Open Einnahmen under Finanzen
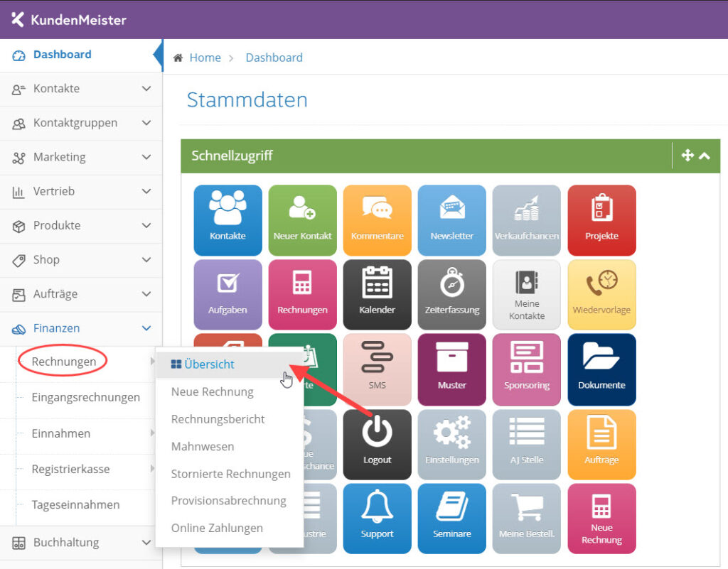The image size is (728, 569). pyautogui.click(x=61, y=433)
